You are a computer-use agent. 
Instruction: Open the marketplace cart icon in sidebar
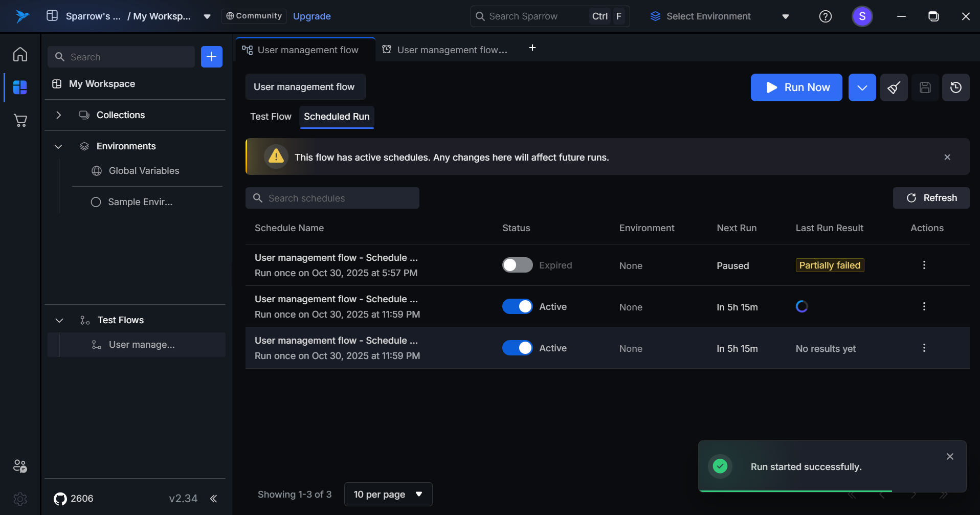click(20, 121)
